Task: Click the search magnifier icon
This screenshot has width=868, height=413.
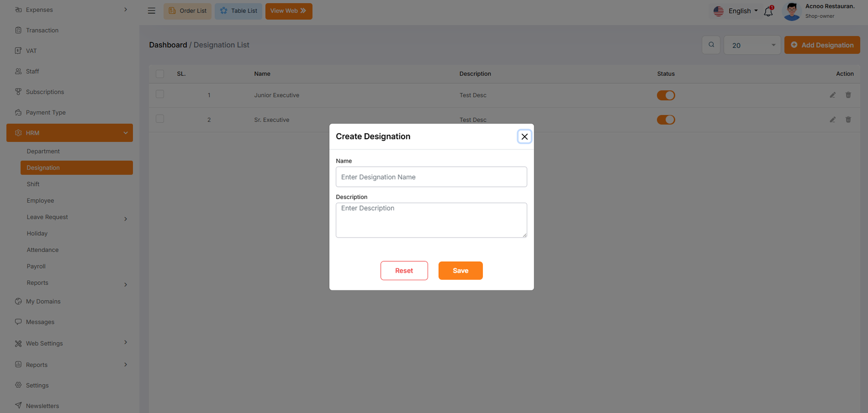Action: [711, 45]
